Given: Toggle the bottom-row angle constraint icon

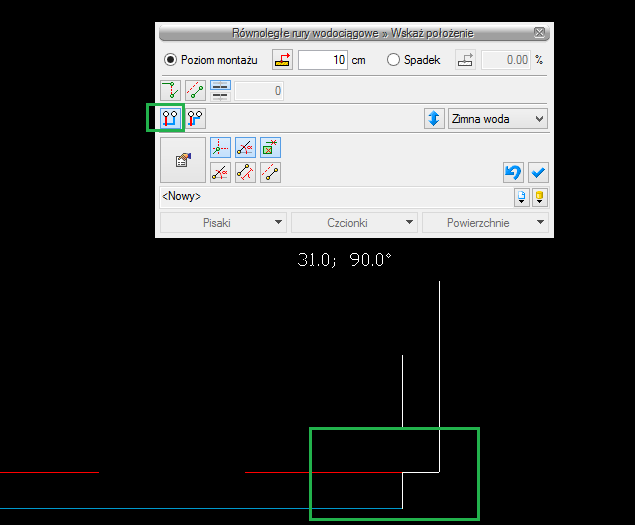Looking at the screenshot, I should tap(220, 173).
